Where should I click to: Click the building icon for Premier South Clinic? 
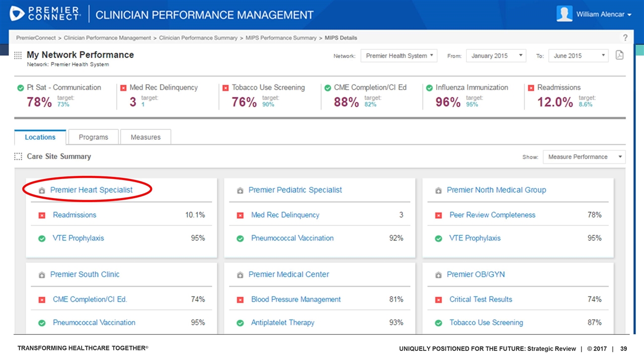[x=42, y=275]
